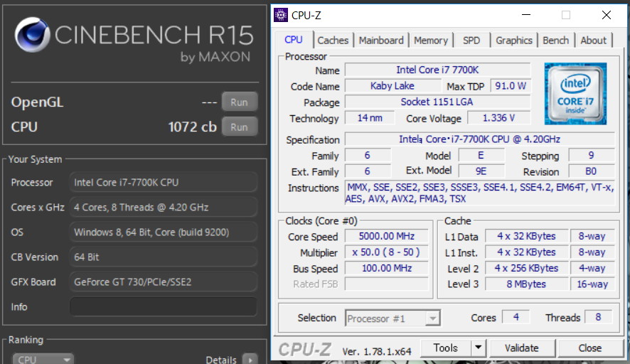The image size is (630, 364).
Task: Click the Package value Socket 1151 LGA
Action: tap(437, 102)
